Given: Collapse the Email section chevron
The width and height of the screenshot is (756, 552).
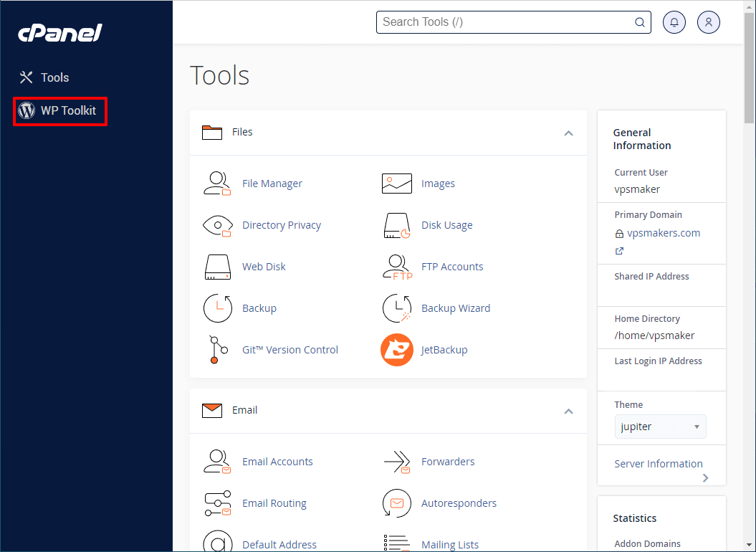Looking at the screenshot, I should 568,411.
